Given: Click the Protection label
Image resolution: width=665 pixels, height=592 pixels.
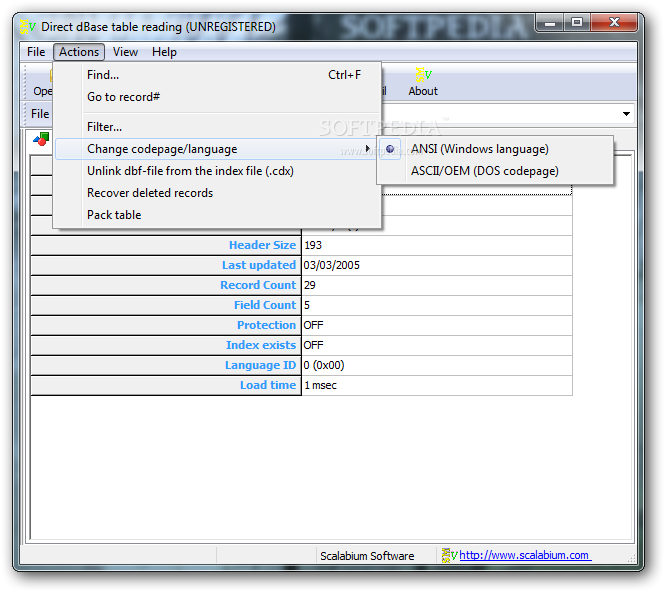Looking at the screenshot, I should pyautogui.click(x=266, y=325).
